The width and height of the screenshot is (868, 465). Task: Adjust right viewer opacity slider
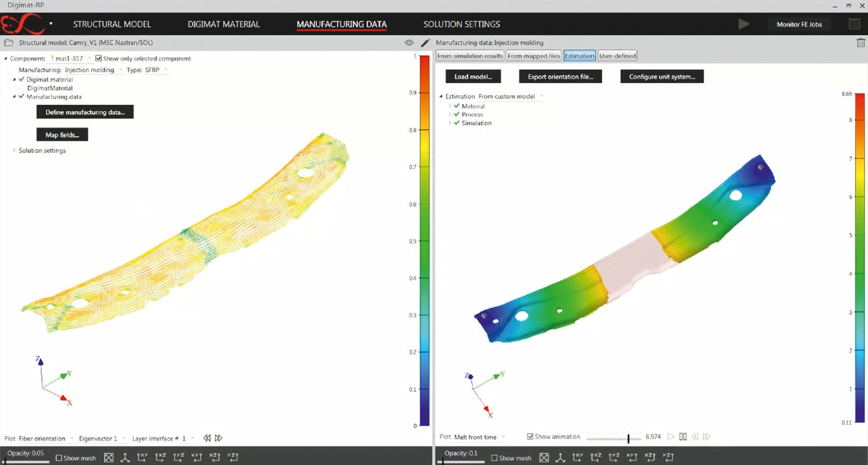click(461, 461)
